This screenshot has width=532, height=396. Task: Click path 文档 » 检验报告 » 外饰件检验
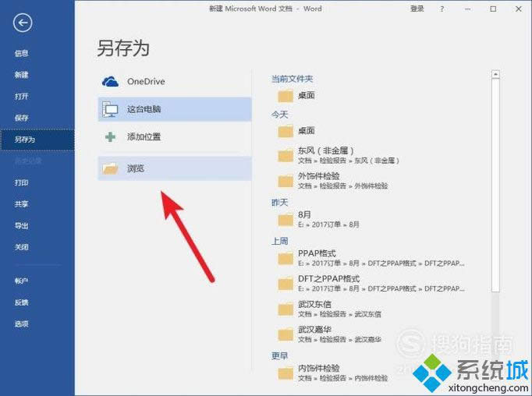coord(342,186)
